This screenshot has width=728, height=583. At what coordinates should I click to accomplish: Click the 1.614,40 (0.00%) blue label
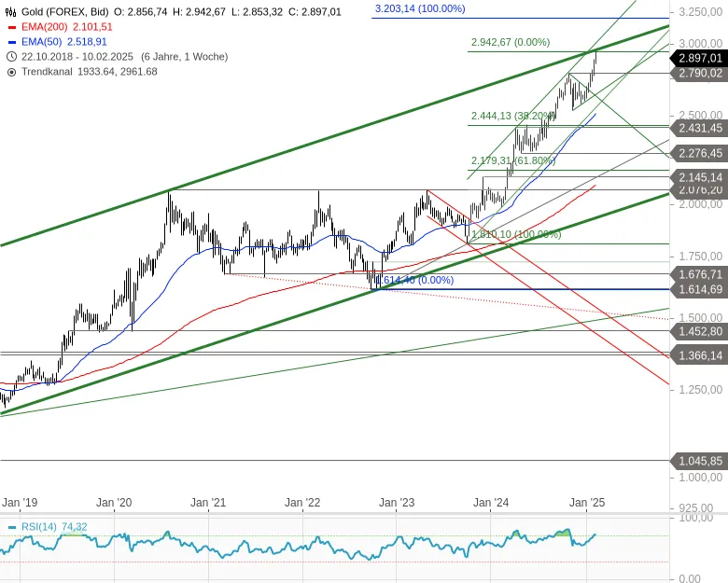tap(414, 280)
